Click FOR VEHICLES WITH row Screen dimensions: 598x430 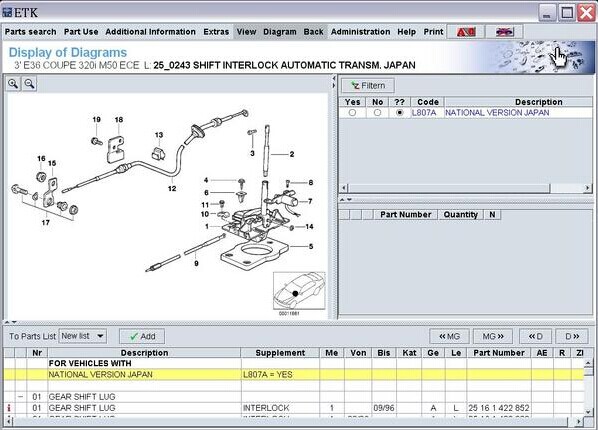pos(294,363)
